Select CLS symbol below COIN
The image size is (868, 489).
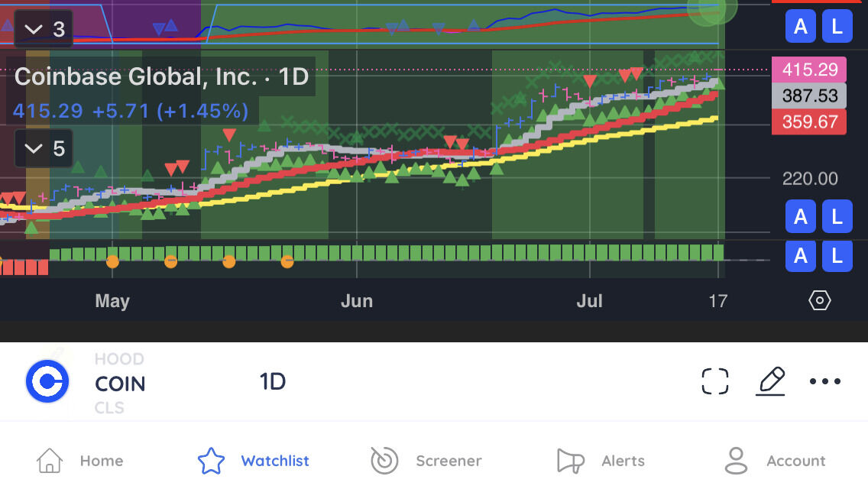coord(109,407)
